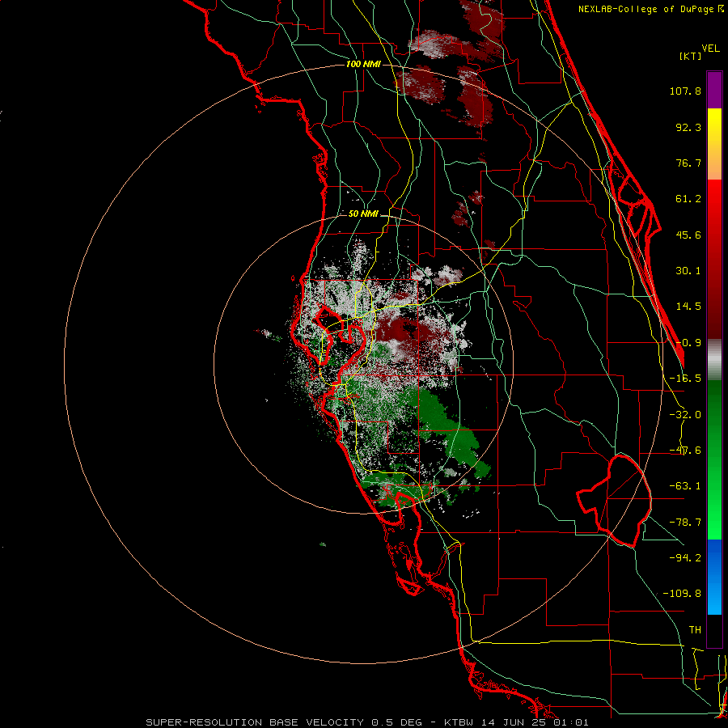Select the -109.8 legend value
The image size is (728, 728).
click(682, 594)
